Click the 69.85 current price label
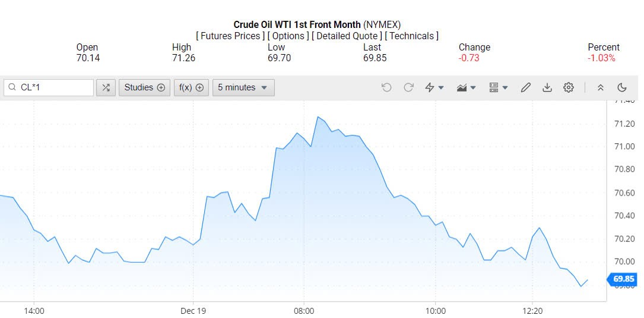The height and width of the screenshot is (318, 644). point(623,279)
